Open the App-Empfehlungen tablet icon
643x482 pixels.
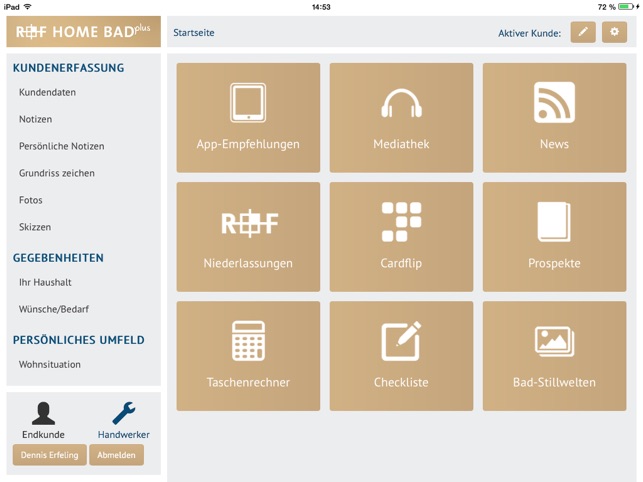[248, 103]
